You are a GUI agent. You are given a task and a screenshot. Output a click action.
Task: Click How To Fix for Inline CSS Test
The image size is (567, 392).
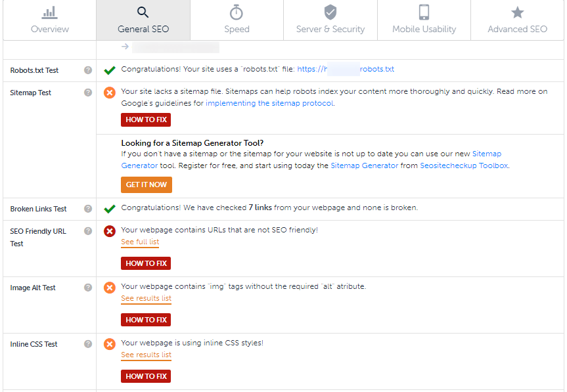146,376
